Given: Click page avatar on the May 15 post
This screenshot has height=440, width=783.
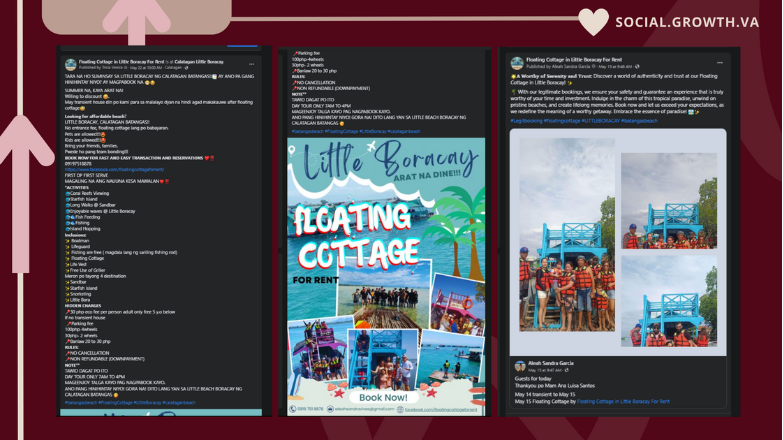Looking at the screenshot, I should coord(517,63).
